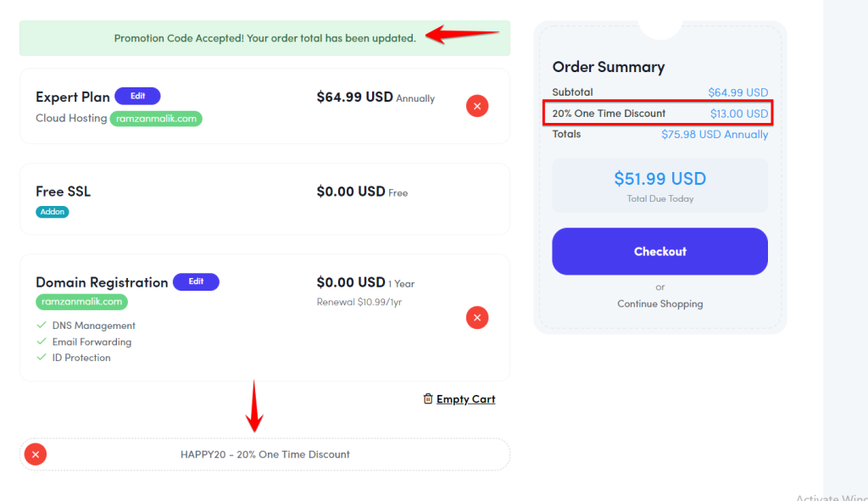Remove the HAPPY20 promo code
Image resolution: width=868 pixels, height=501 pixels.
point(36,454)
